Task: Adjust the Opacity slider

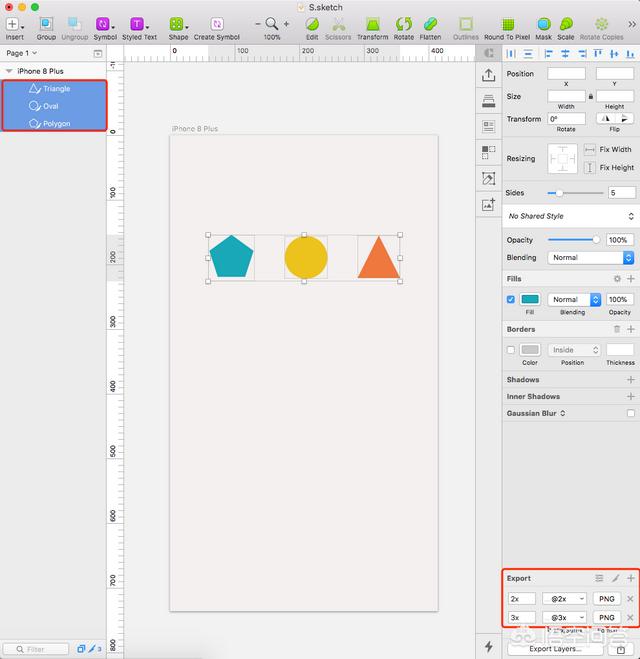Action: click(574, 240)
